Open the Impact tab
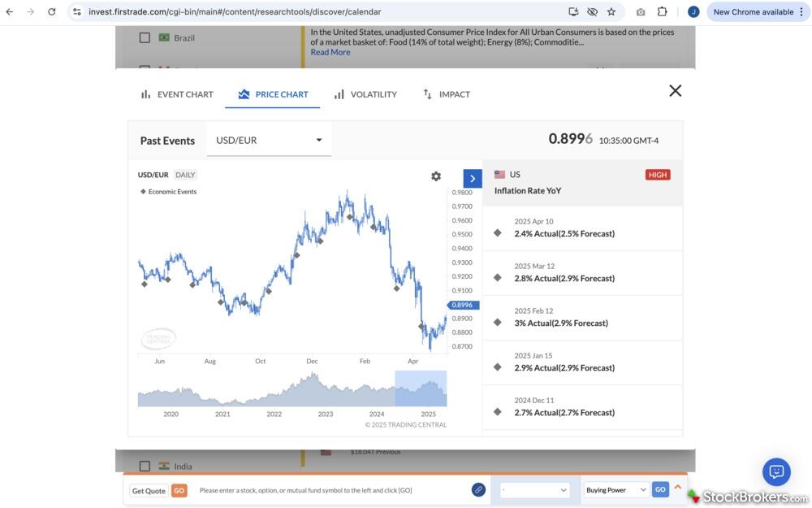Screen dimensions: 812x508 coord(446,94)
